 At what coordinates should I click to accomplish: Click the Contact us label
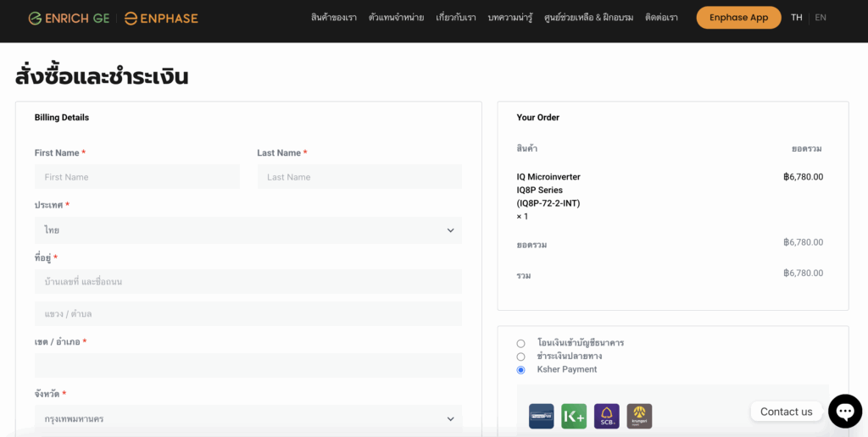point(786,412)
